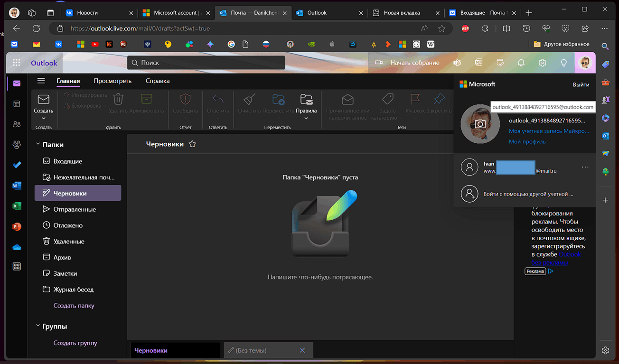Screen dimensions: 619x364
Task: Open ABP Adblock Plus extension icon
Action: [x=465, y=28]
